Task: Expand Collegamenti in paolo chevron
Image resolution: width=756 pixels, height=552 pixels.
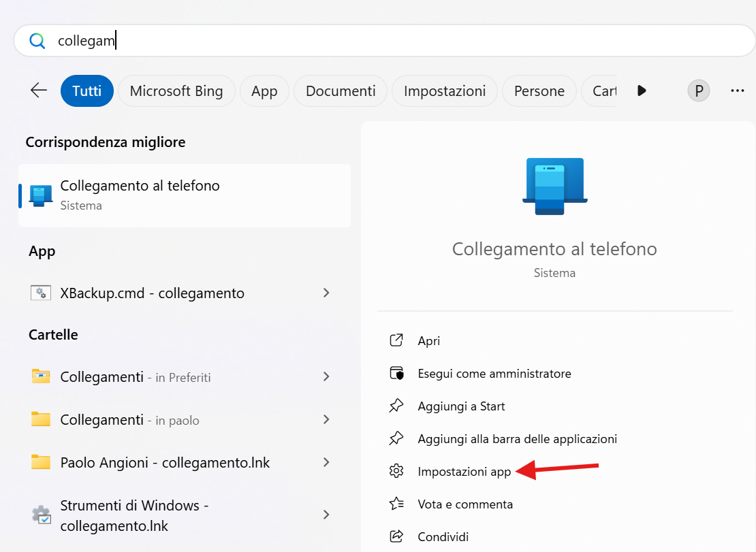Action: click(x=326, y=419)
